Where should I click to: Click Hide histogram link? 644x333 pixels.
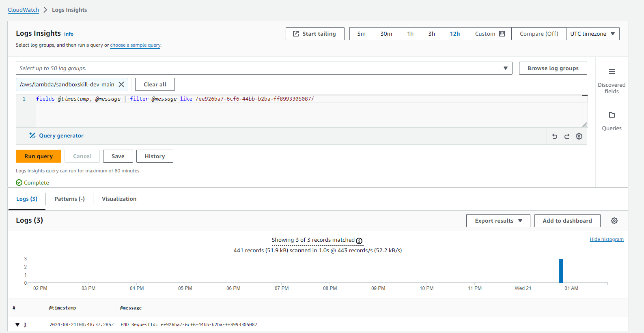tap(607, 239)
